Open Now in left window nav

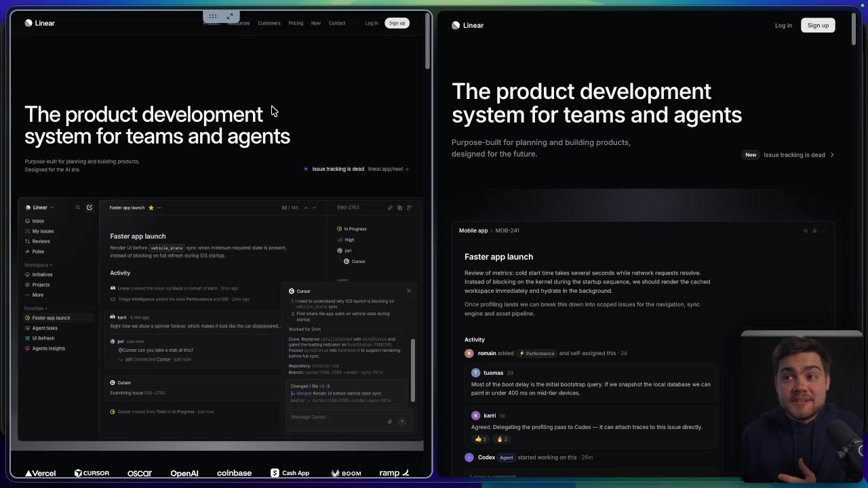[316, 23]
